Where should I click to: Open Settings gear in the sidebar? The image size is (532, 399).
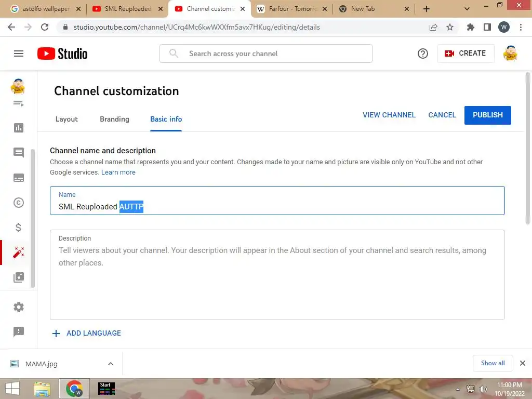coord(19,307)
